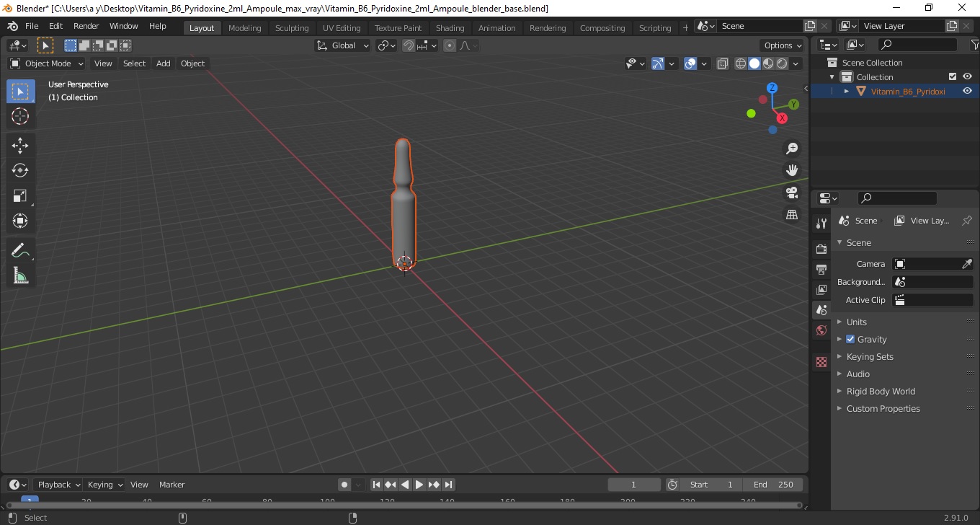Click the Blender logo menu icon

[x=12, y=26]
